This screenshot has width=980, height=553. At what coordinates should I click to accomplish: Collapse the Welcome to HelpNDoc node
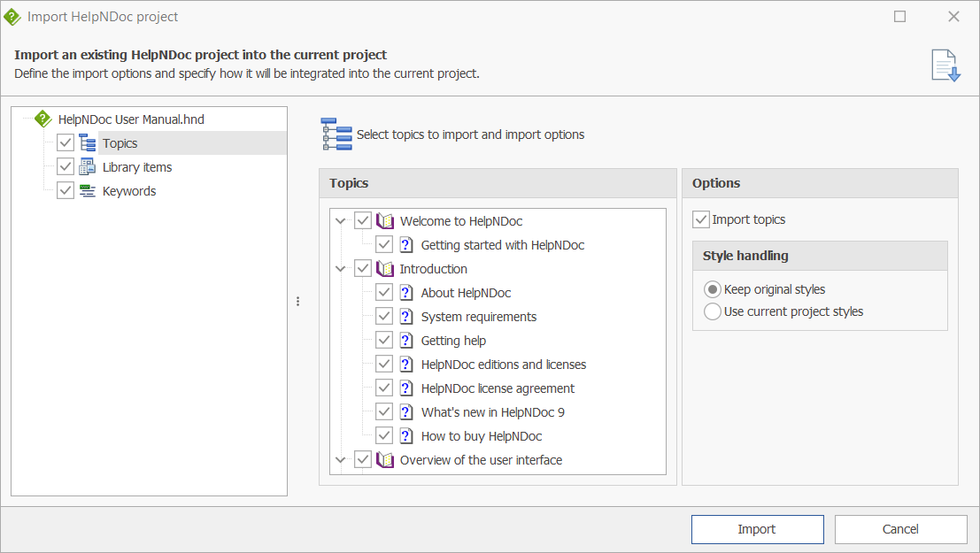(341, 220)
